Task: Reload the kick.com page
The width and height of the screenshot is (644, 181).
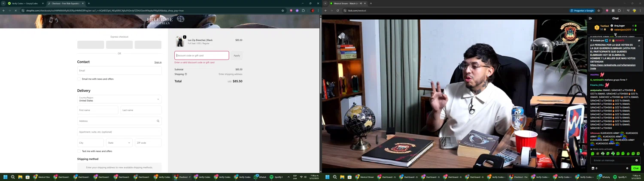Action: 338,10
